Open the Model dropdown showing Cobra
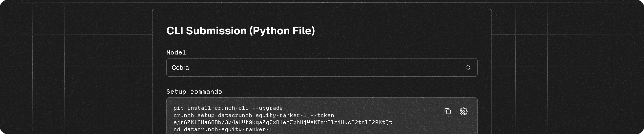Screen dimensions: 644x134 point(322,68)
